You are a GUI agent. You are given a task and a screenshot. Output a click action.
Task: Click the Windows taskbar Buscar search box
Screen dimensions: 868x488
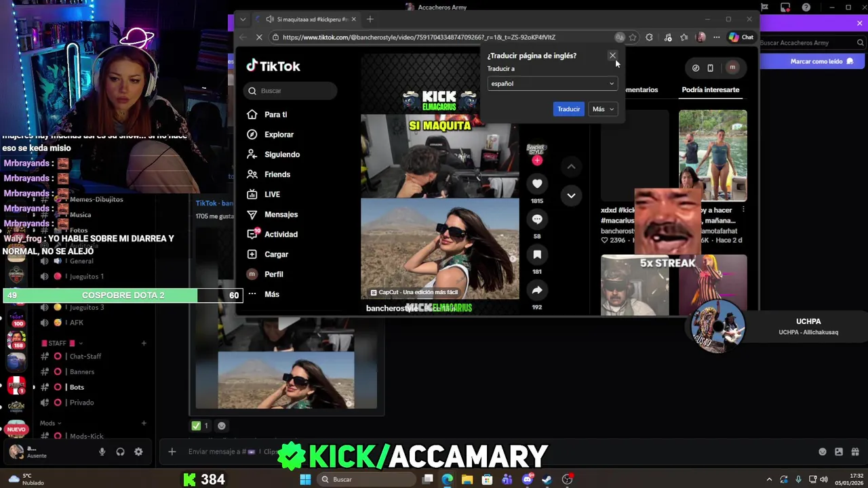(367, 479)
